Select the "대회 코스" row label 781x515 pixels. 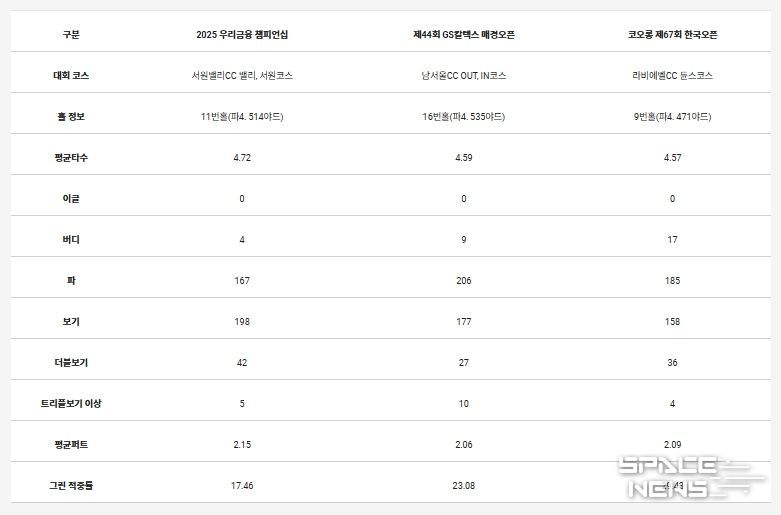[x=70, y=76]
